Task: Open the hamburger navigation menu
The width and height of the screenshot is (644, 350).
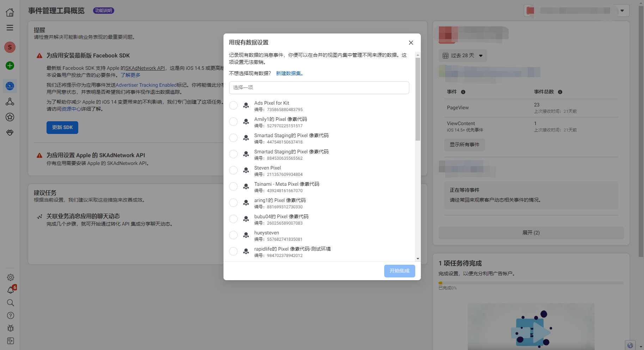Action: pos(10,27)
